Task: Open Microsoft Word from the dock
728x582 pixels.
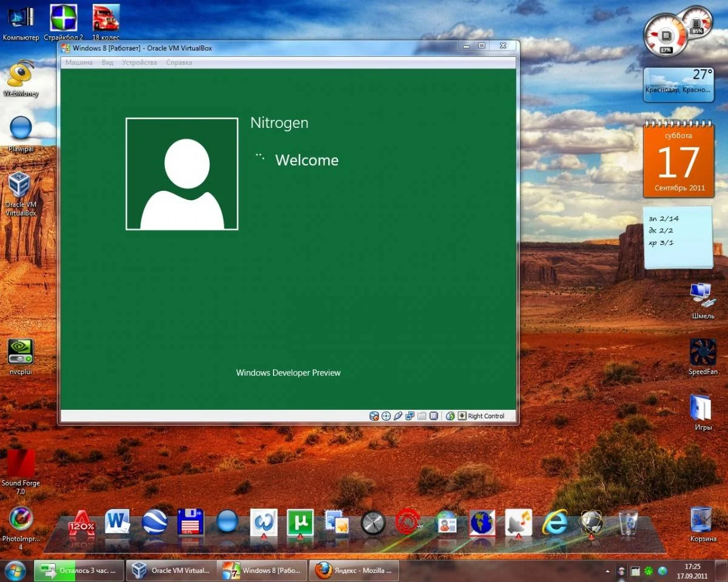Action: (118, 522)
